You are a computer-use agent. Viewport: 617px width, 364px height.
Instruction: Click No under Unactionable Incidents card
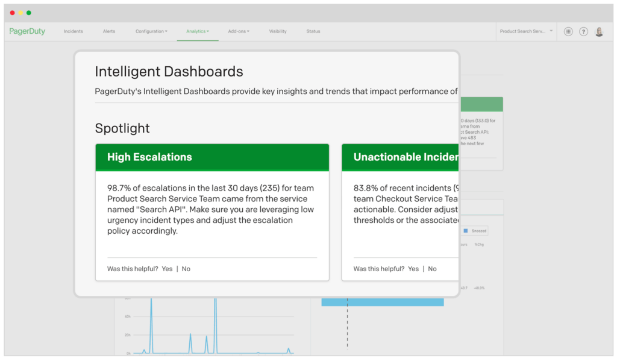[x=432, y=269]
